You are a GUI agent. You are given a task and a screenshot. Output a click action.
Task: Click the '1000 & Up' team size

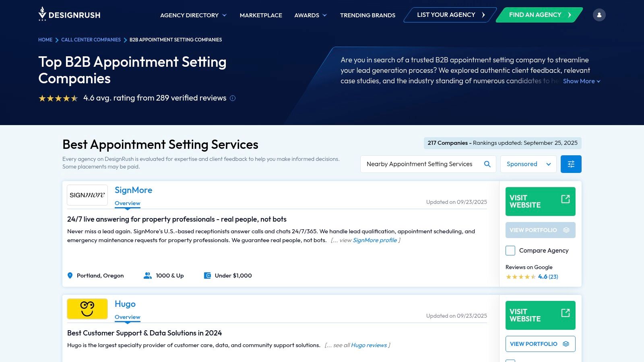170,276
